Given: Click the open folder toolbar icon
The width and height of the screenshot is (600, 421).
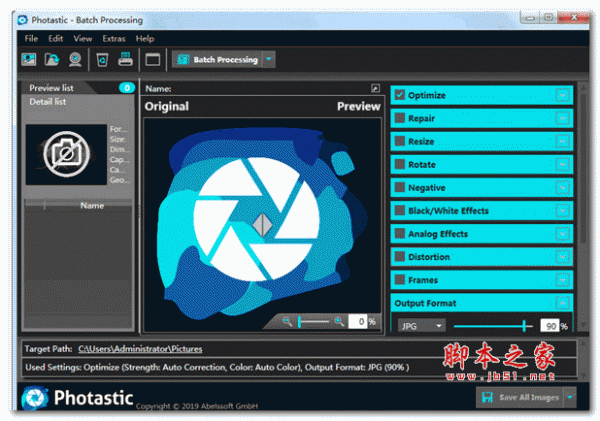Looking at the screenshot, I should [x=52, y=59].
